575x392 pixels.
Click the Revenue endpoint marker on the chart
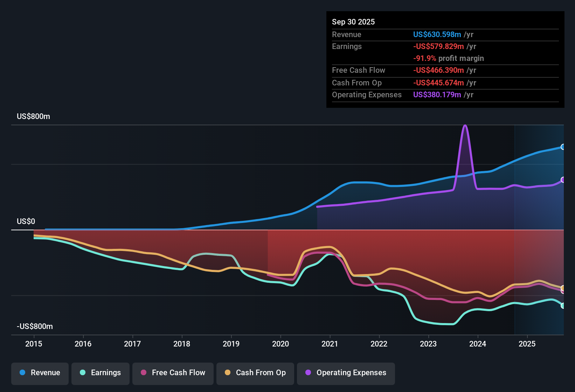563,147
